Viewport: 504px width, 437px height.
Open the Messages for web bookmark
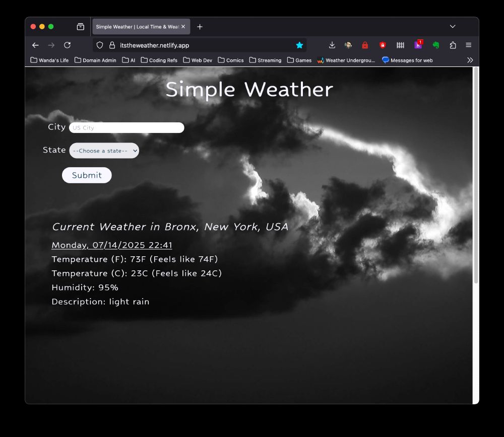407,60
